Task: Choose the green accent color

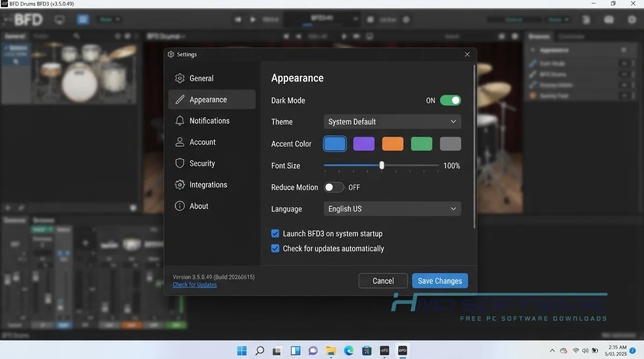Action: tap(422, 144)
